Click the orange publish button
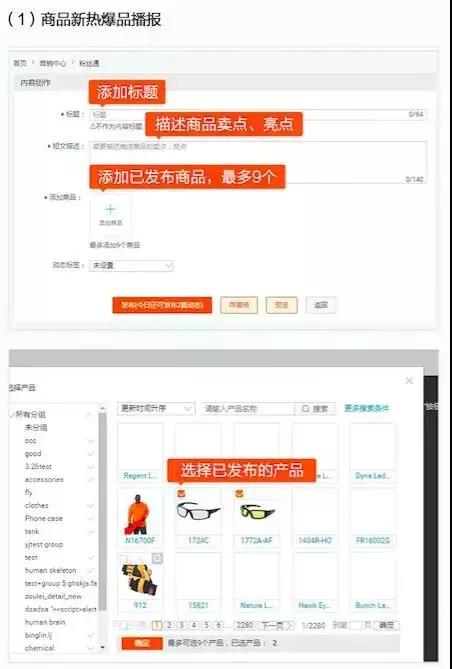 pyautogui.click(x=162, y=305)
